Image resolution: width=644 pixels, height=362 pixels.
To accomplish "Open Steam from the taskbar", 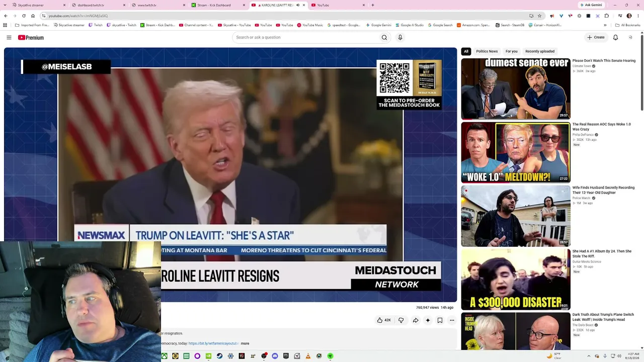I will click(x=219, y=356).
